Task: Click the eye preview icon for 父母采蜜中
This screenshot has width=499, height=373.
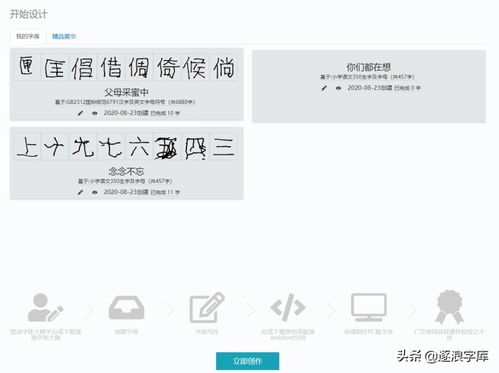Action: point(95,113)
